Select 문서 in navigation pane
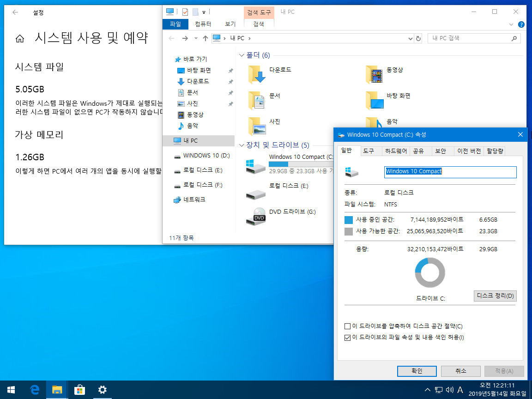This screenshot has height=399, width=532. tap(193, 92)
